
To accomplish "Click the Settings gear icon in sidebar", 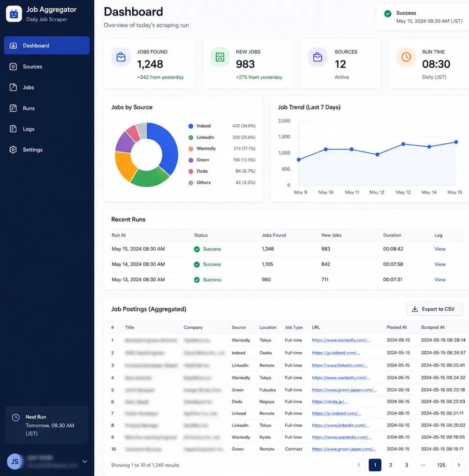I will click(x=13, y=150).
